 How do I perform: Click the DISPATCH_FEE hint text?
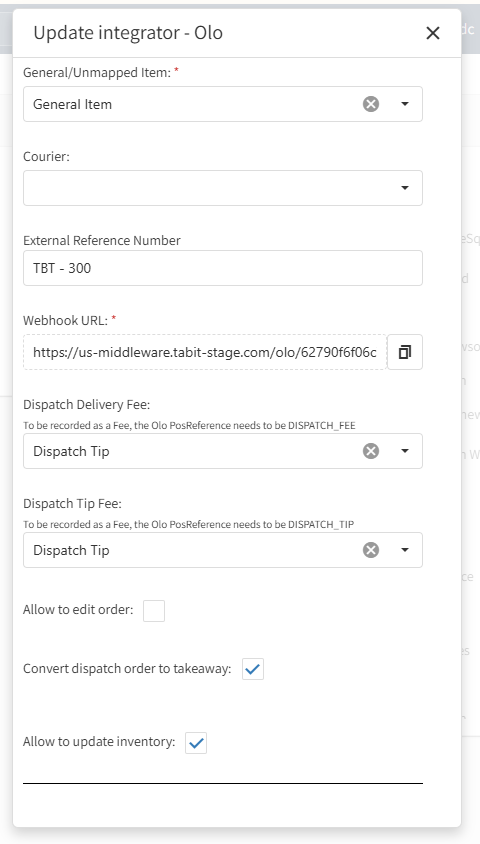click(x=189, y=425)
